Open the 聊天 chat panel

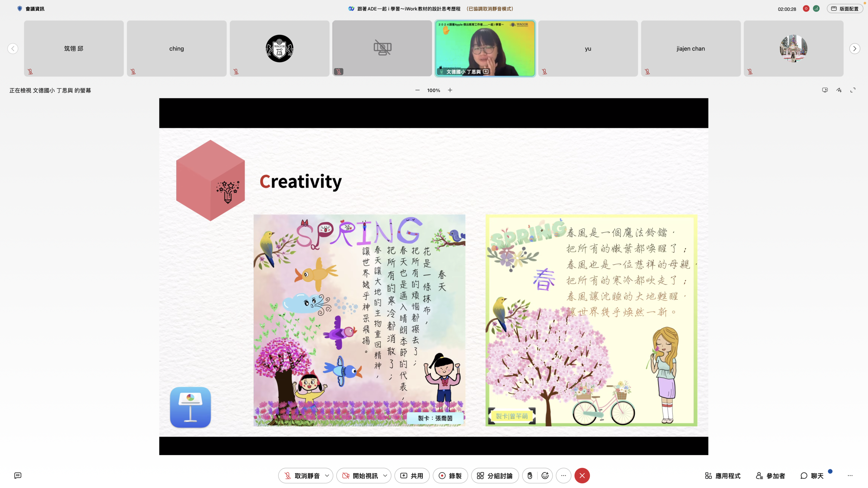pyautogui.click(x=812, y=475)
